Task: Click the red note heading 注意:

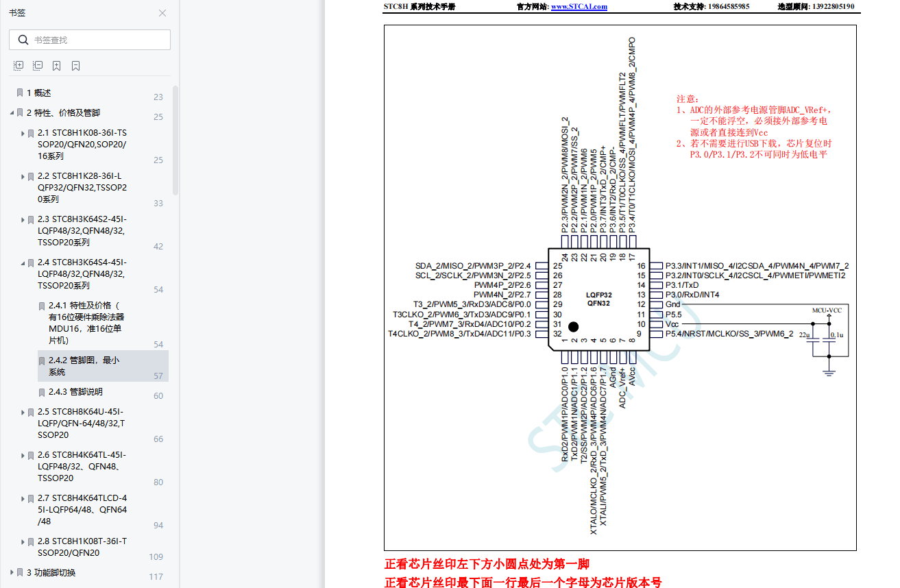Action: (688, 99)
